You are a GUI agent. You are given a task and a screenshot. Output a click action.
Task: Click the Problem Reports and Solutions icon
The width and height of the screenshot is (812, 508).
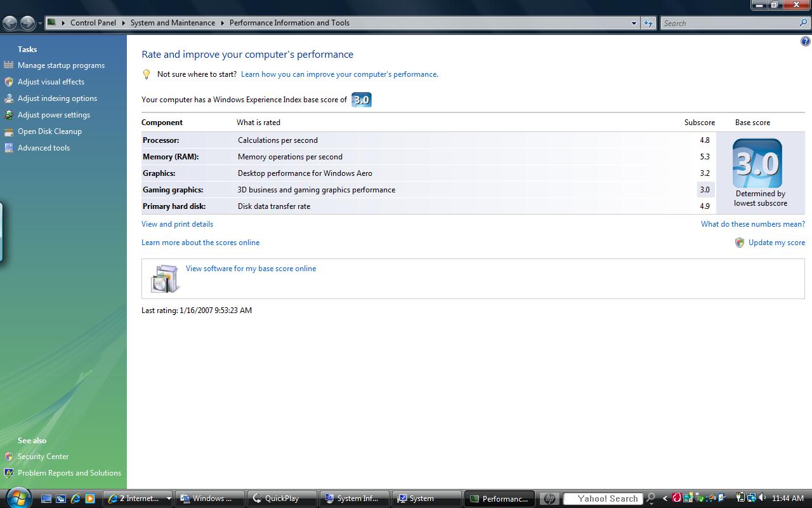(x=9, y=473)
